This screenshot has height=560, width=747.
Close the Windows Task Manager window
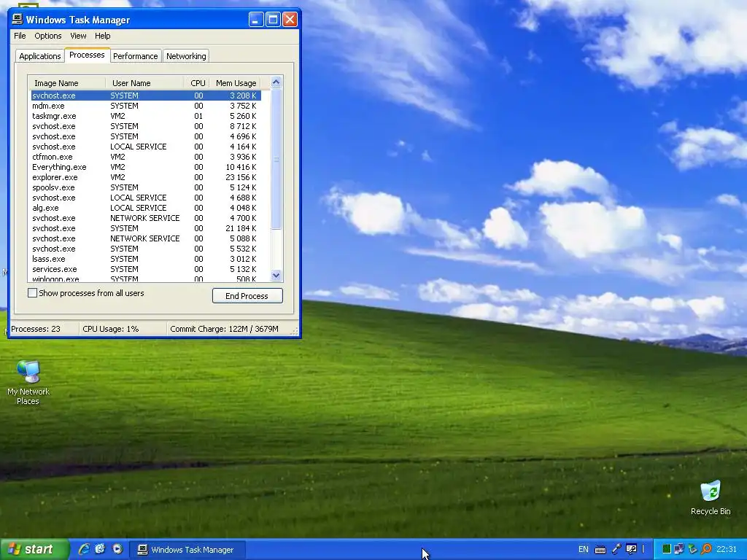coord(290,20)
